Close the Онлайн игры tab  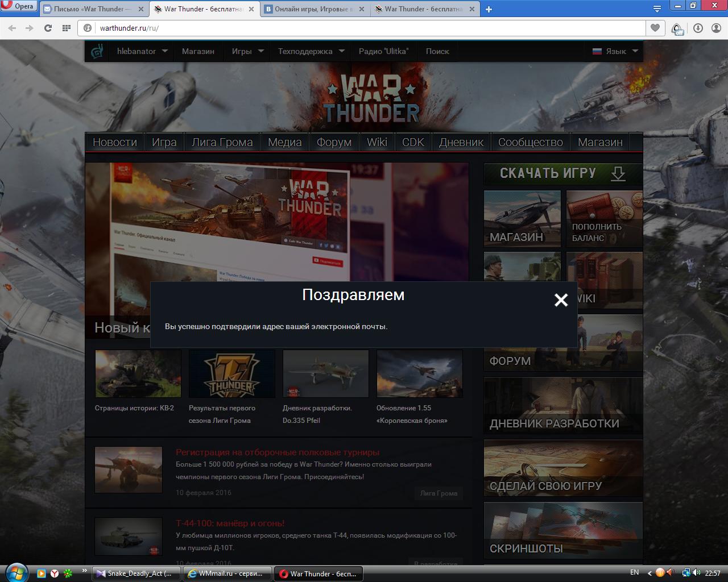362,9
